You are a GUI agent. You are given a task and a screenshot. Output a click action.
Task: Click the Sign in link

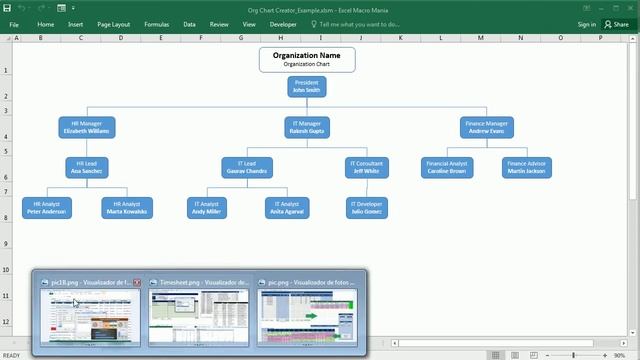(587, 24)
